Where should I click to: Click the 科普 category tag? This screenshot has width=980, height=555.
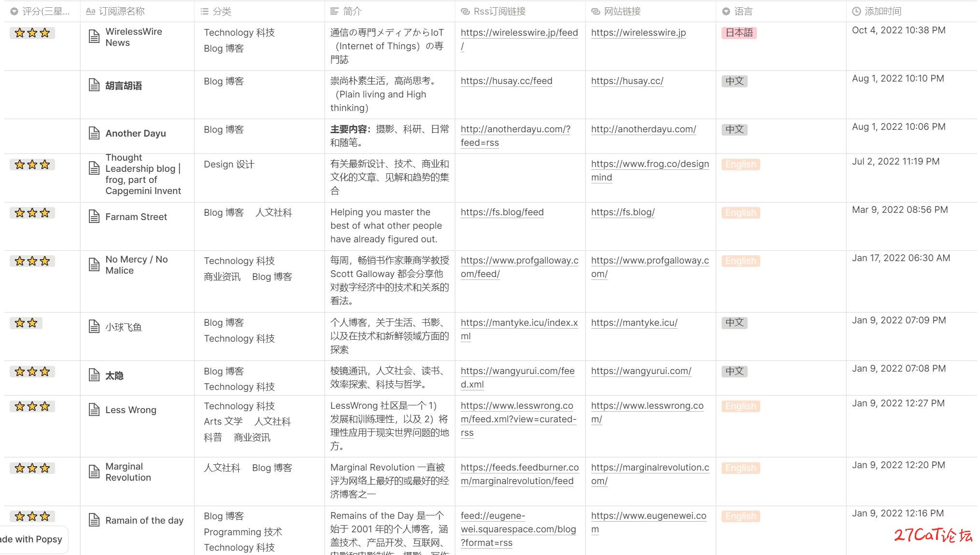213,437
